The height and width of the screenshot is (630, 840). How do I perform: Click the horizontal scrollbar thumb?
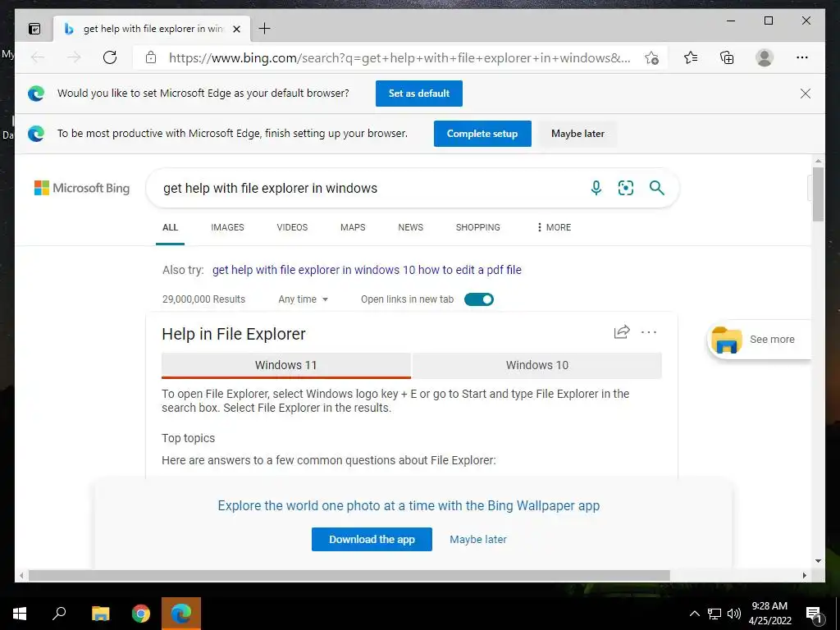349,575
